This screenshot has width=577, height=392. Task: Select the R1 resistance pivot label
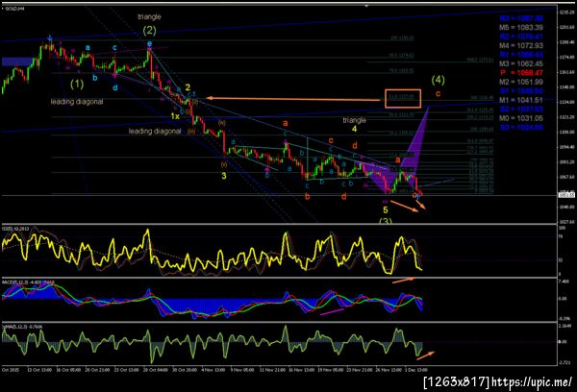(521, 55)
